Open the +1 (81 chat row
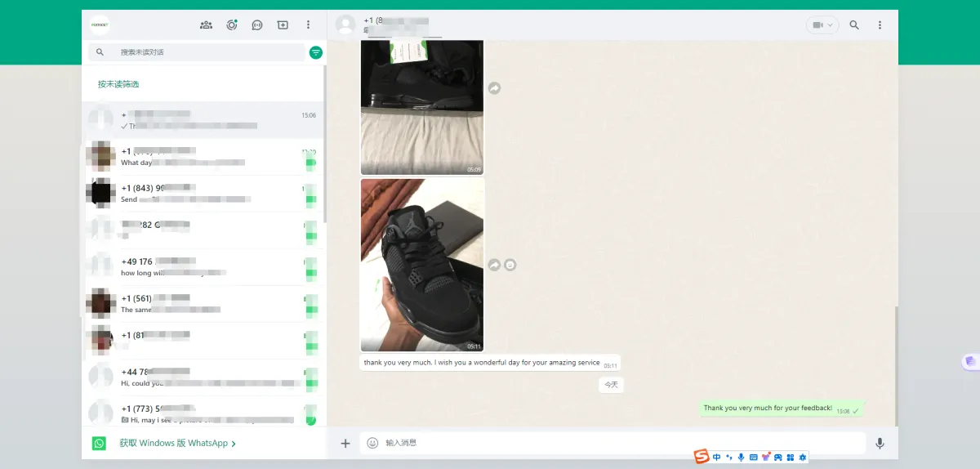Viewport: 980px width, 469px height. click(203, 341)
